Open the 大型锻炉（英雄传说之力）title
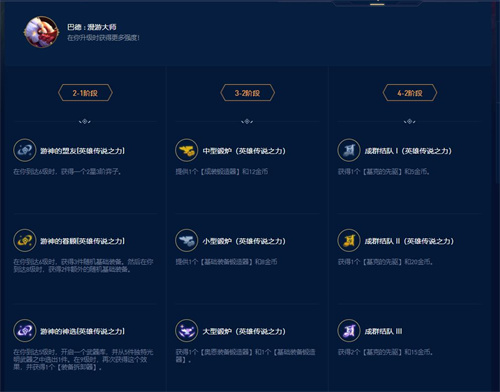This screenshot has height=392, width=500. tap(244, 331)
